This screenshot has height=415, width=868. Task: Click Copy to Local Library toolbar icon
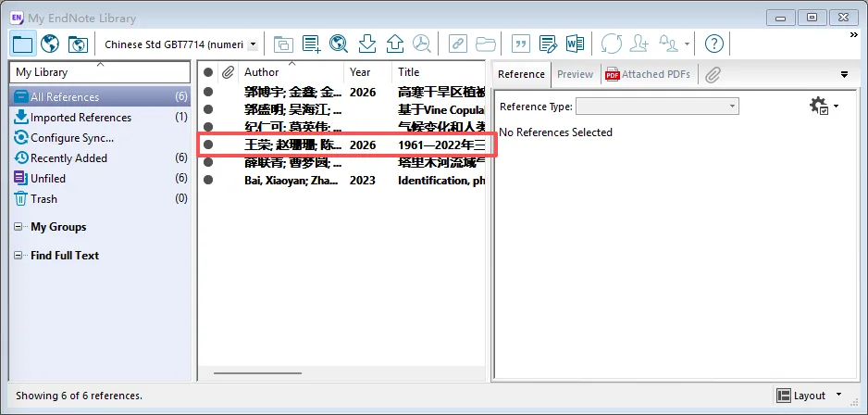[283, 44]
